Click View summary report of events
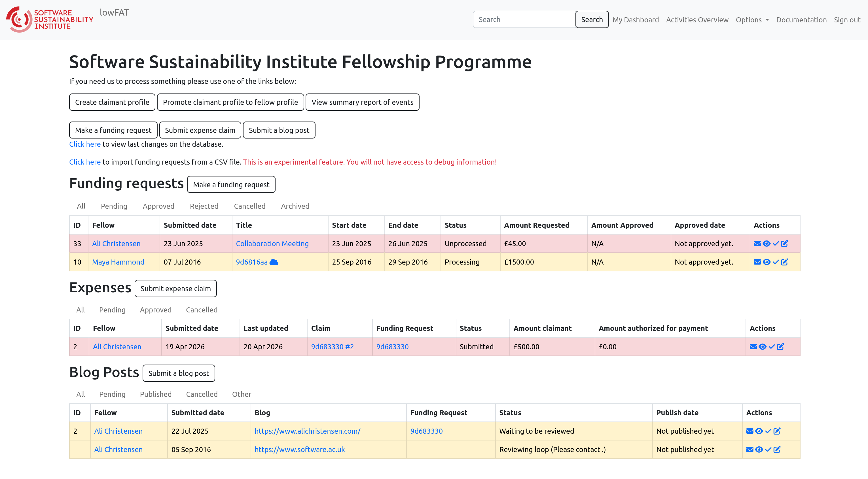 [362, 102]
